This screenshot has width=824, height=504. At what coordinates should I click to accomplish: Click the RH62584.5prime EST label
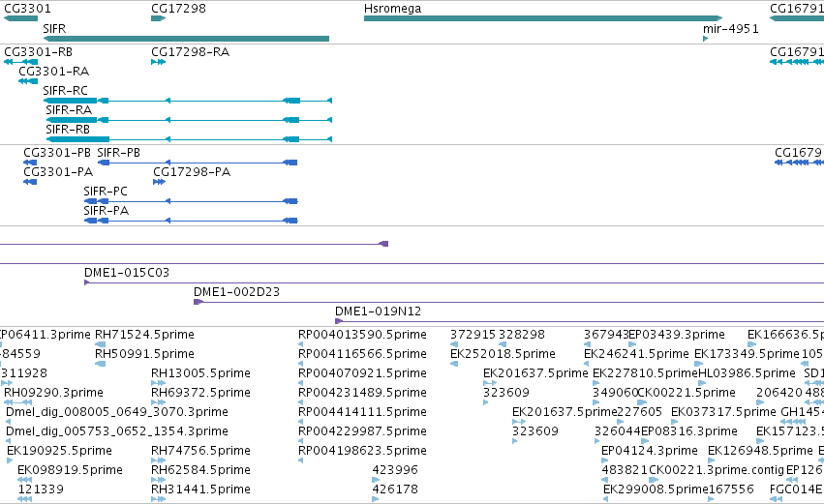(x=200, y=470)
